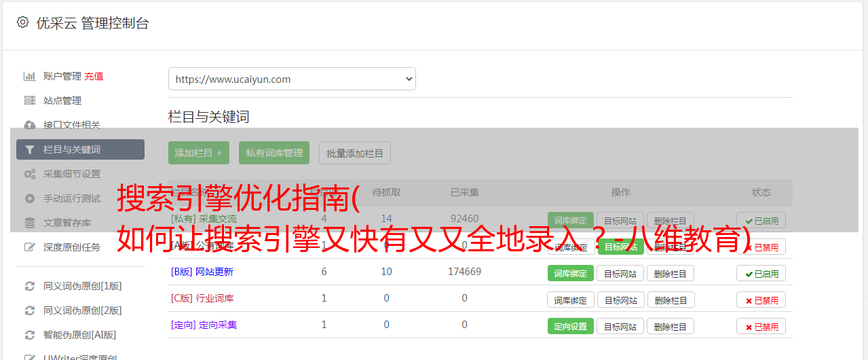Click the sync icon for 同义词伪原创[1版]

click(x=30, y=286)
